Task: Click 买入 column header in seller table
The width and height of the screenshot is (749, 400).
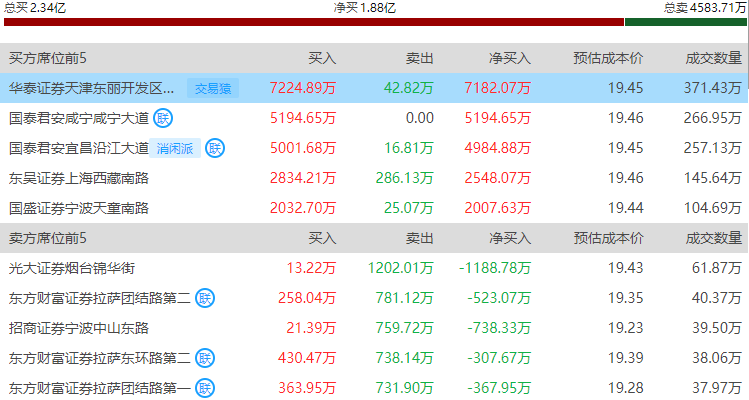Action: pyautogui.click(x=322, y=238)
